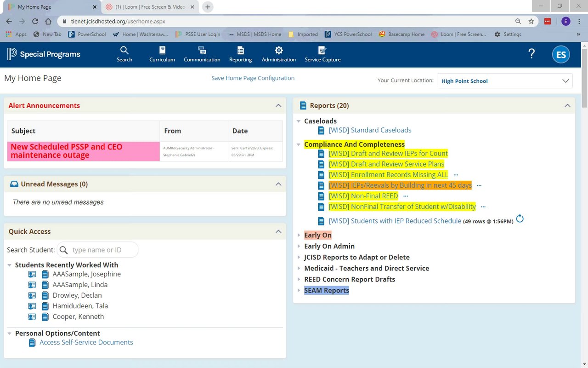Screen dimensions: 588x368
Task: Open the PSSE User Login bookmark
Action: 198,34
